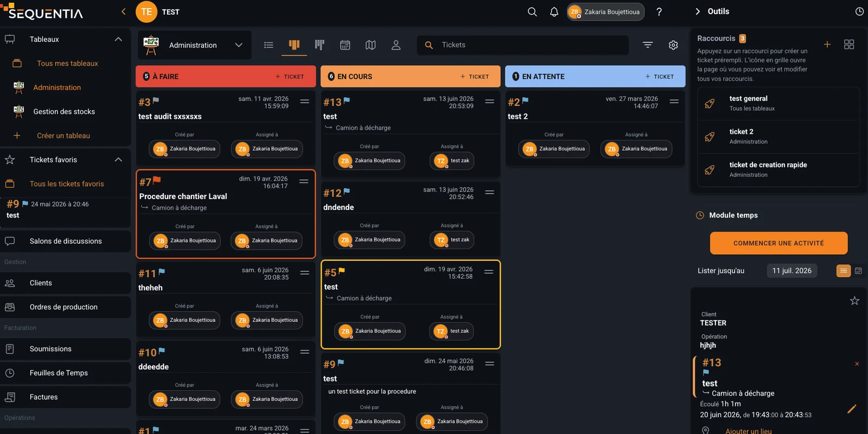Open Tous les tickets favoris
Image resolution: width=868 pixels, height=434 pixels.
click(67, 184)
